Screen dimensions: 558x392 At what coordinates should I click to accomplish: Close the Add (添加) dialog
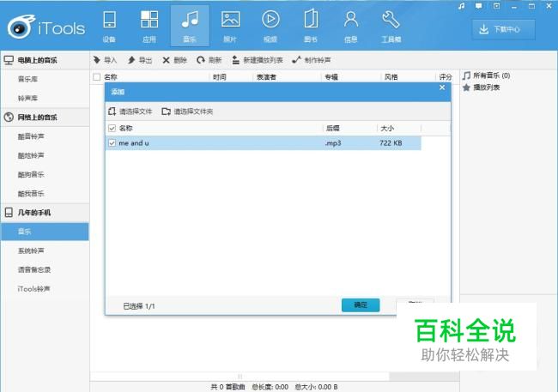pos(442,87)
